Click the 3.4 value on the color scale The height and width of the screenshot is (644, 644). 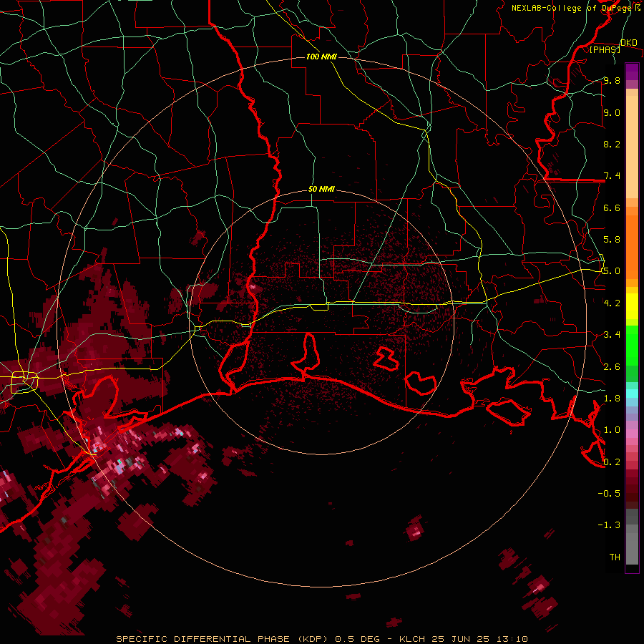tap(612, 335)
